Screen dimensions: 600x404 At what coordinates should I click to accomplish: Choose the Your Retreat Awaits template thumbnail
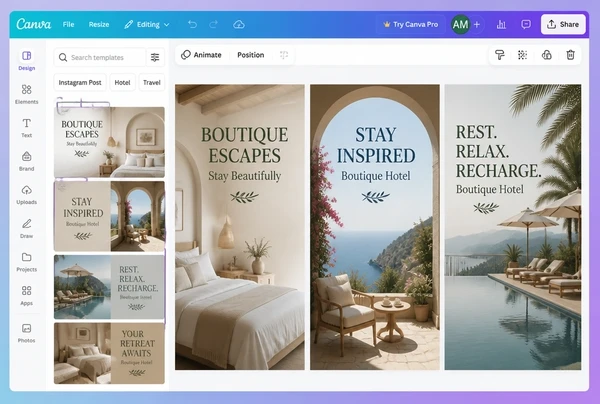pos(109,353)
